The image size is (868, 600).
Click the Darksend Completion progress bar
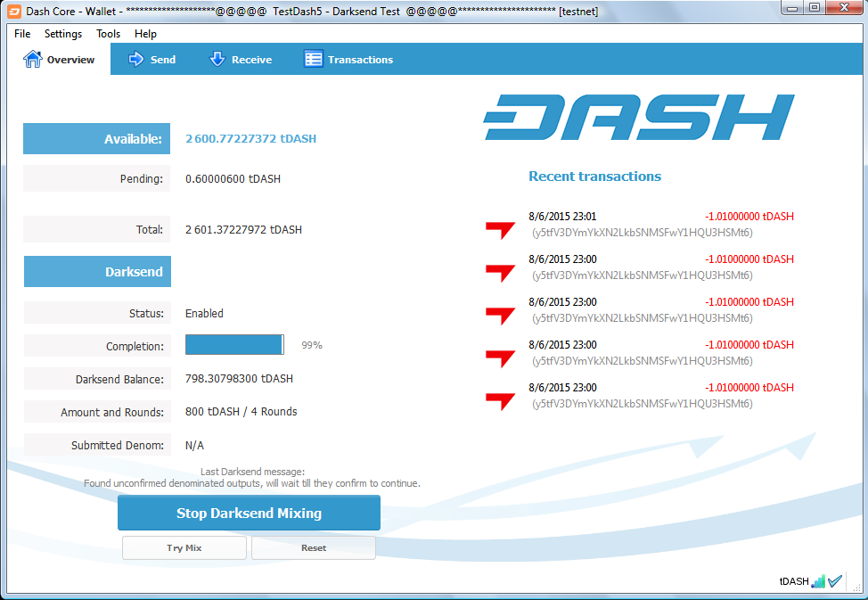234,345
